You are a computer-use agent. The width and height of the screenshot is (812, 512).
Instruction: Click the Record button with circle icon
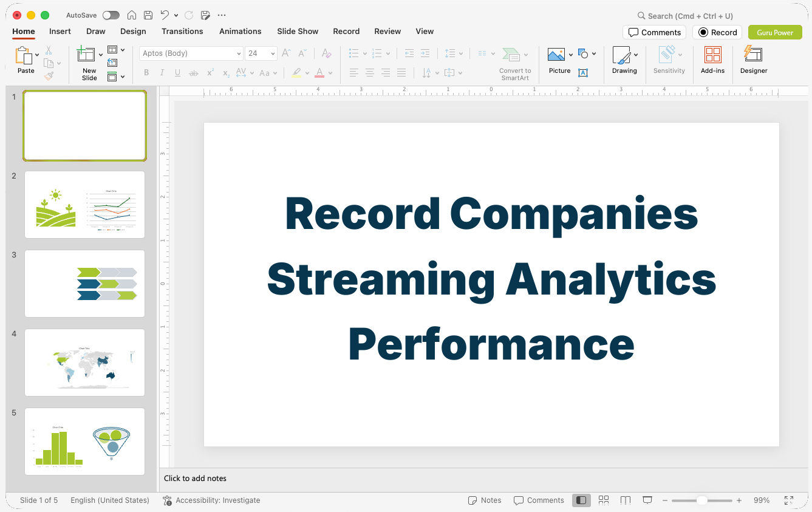coord(717,32)
